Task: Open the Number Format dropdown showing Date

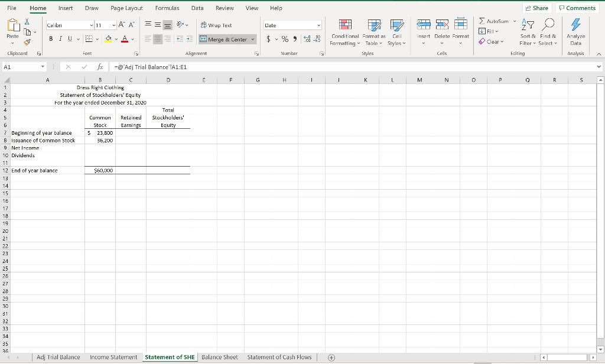Action: tap(319, 25)
